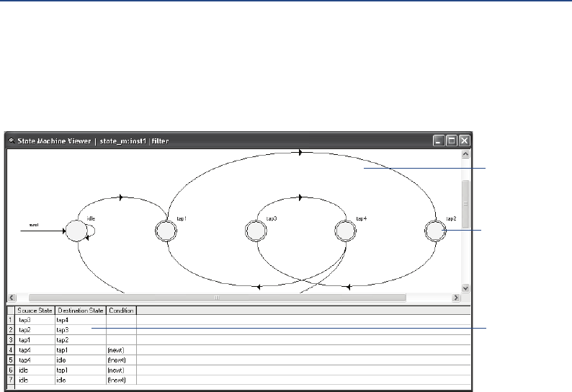Select the tap4 state node

(x=346, y=231)
